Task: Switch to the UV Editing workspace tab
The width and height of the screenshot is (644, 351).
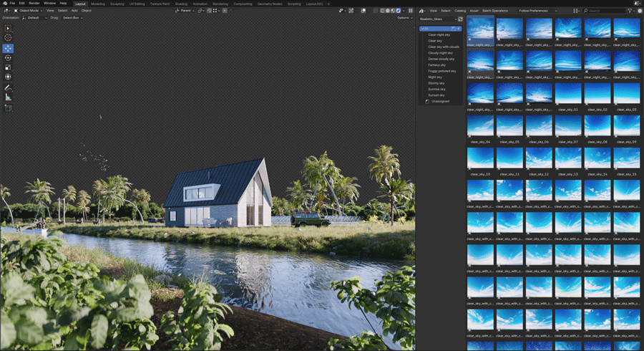Action: coord(137,4)
